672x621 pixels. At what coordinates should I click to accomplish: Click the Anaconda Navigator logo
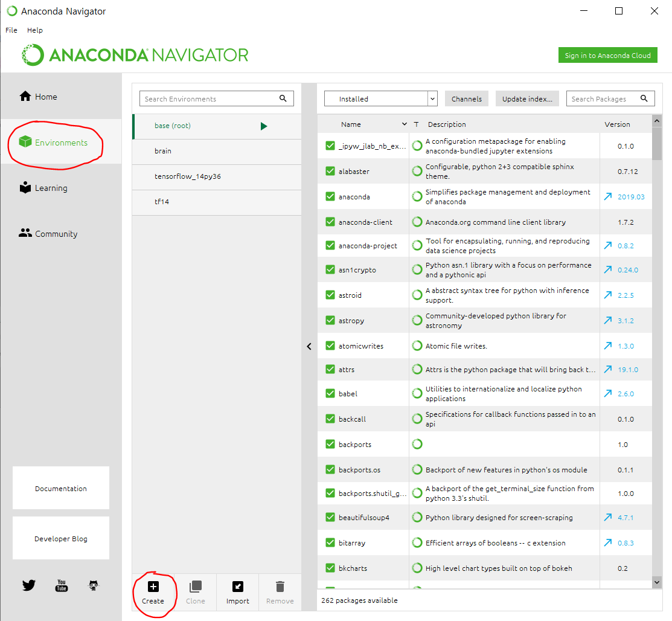coord(135,55)
